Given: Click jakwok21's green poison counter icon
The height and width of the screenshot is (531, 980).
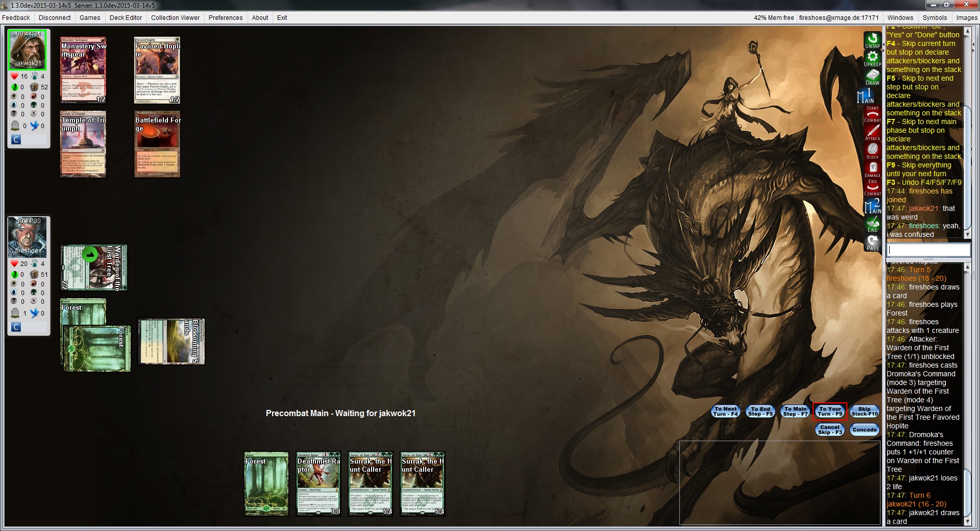Looking at the screenshot, I should (x=14, y=87).
